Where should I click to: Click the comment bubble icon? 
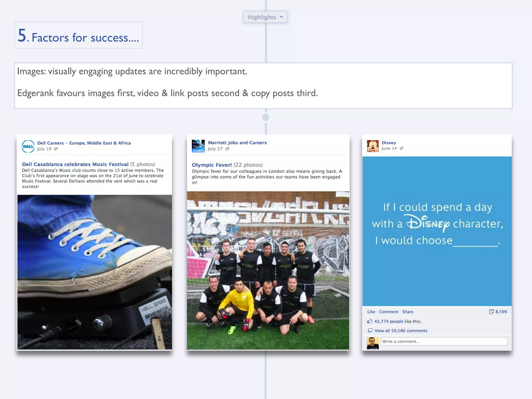click(370, 331)
